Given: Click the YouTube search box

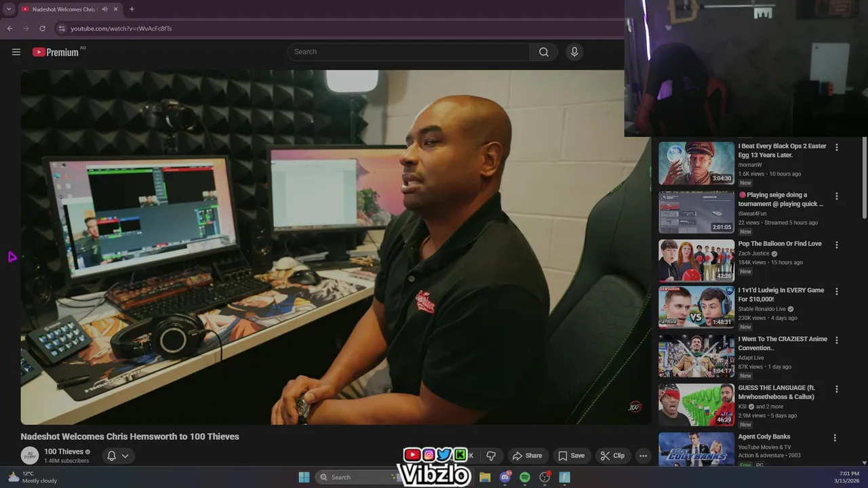Looking at the screenshot, I should pos(409,52).
